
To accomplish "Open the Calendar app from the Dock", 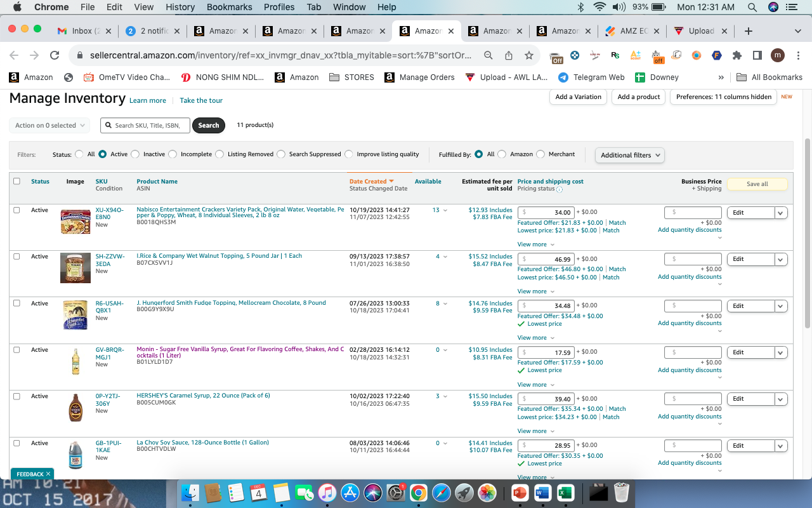I will coord(258,492).
